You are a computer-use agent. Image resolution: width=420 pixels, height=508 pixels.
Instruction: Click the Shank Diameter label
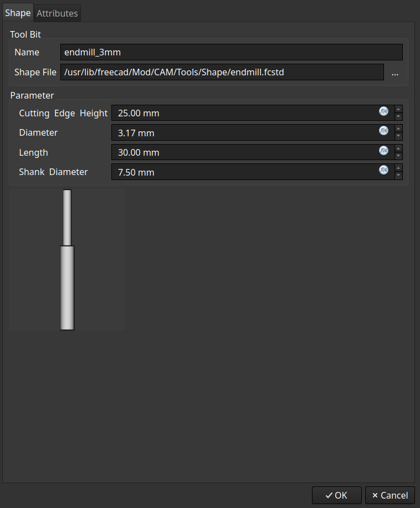(53, 172)
